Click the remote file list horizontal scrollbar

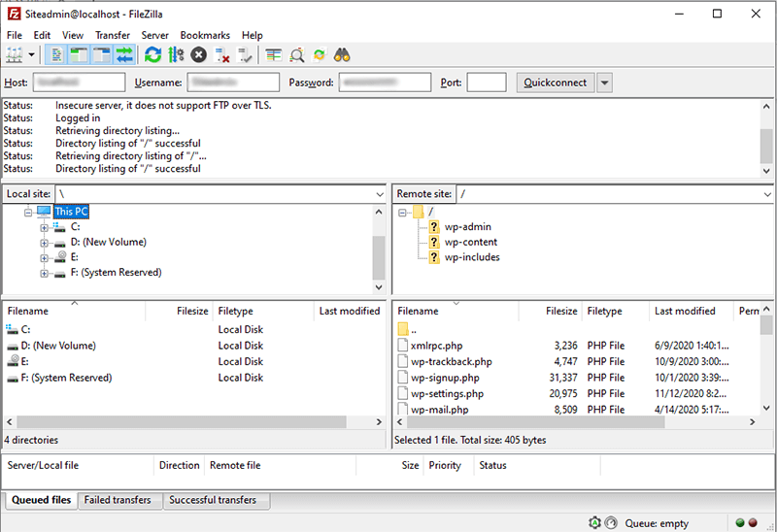click(x=536, y=422)
